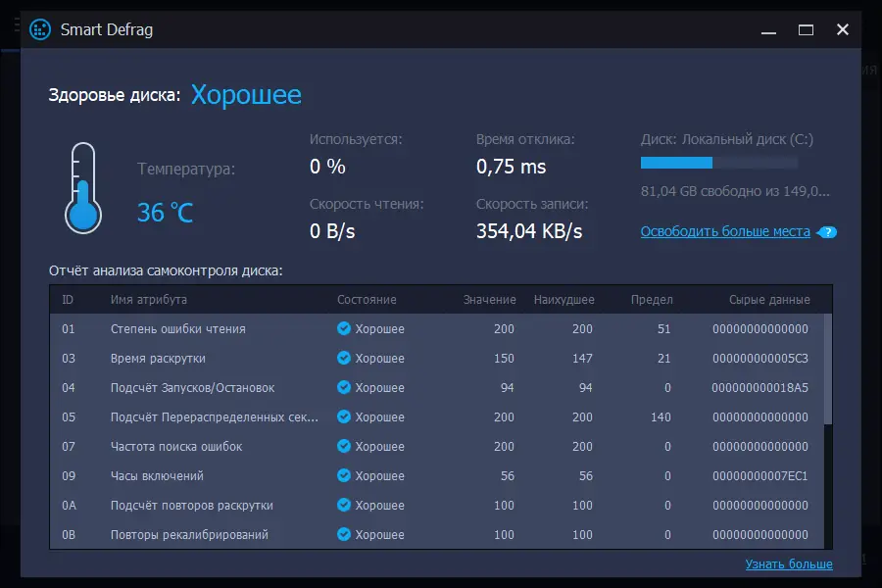
Task: Select the Подсчёт повторов раскрутки row
Action: click(192, 506)
